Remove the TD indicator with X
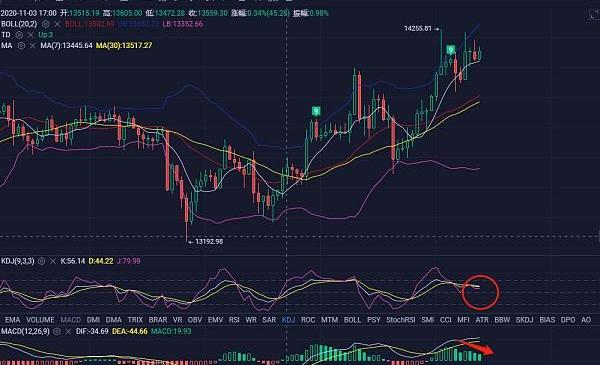 pos(31,35)
